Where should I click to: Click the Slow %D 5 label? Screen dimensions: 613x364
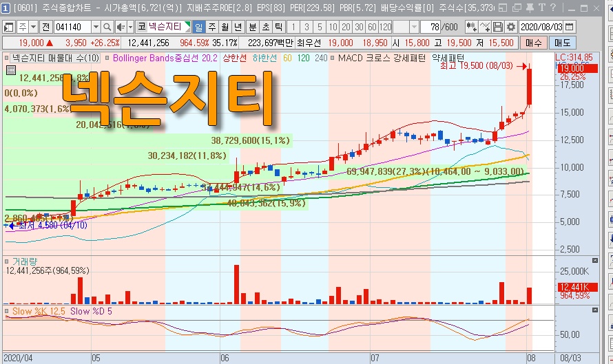pyautogui.click(x=91, y=311)
